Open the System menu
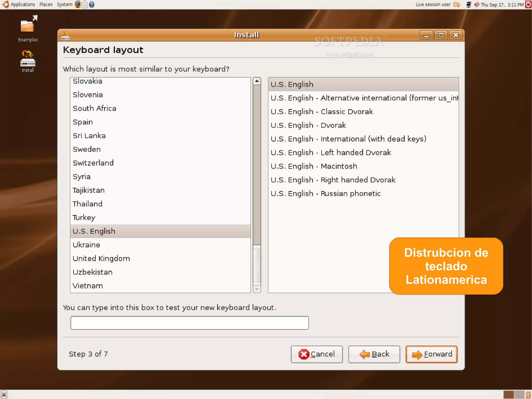This screenshot has width=532, height=399. click(64, 4)
